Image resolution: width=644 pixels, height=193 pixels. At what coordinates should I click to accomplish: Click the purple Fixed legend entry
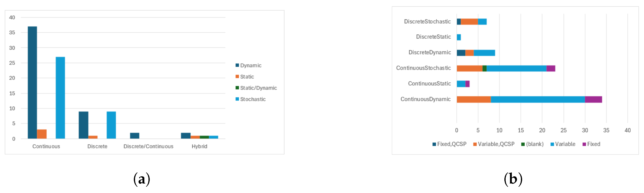pos(591,144)
